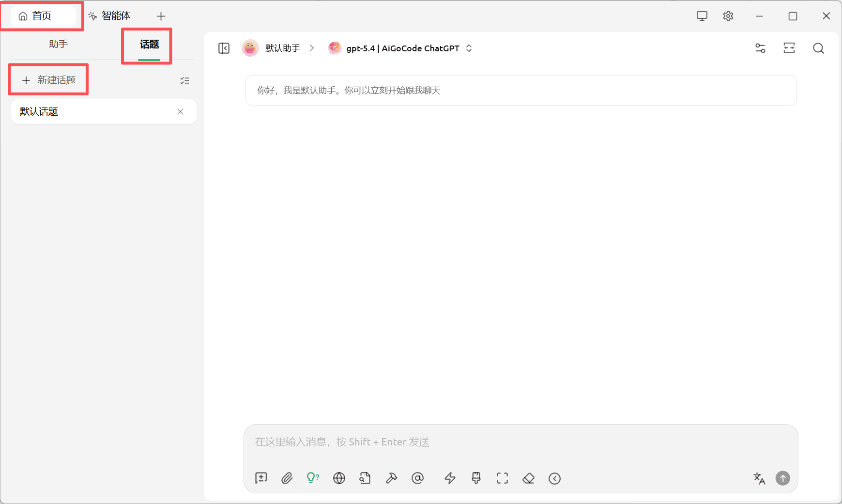The image size is (842, 504).
Task: Delete 默认话题 with its X icon
Action: tap(180, 112)
